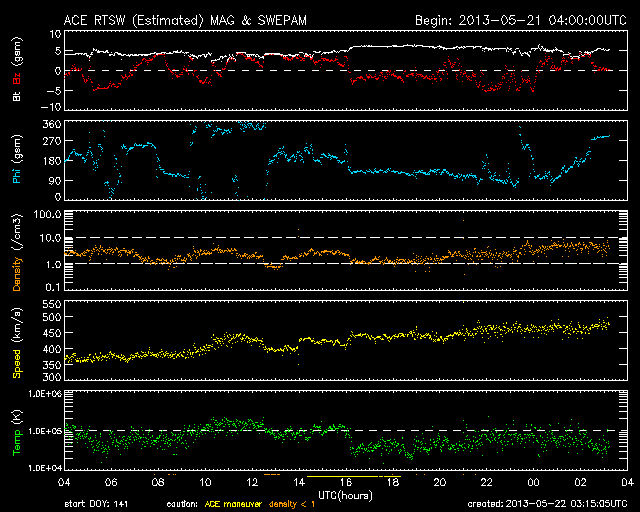Screen dimensions: 640x512
Task: Click hour 22 tick label on time axis
Action: (x=486, y=482)
